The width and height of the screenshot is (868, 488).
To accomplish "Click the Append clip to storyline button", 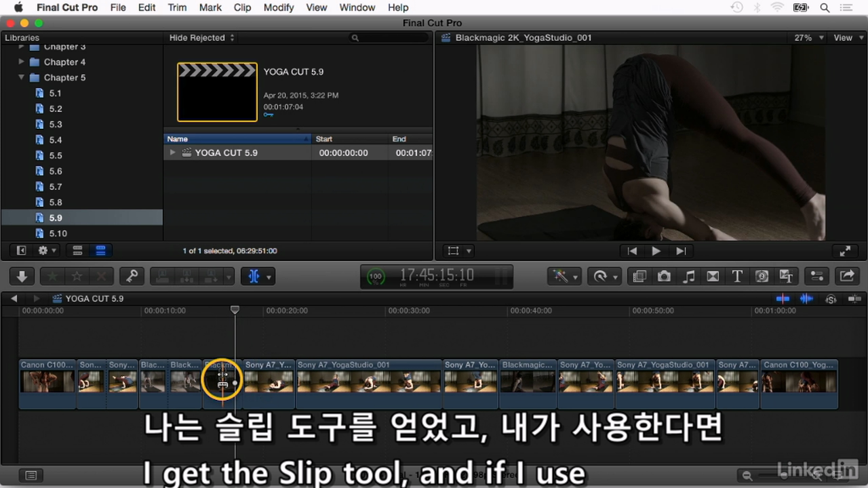I will click(211, 277).
